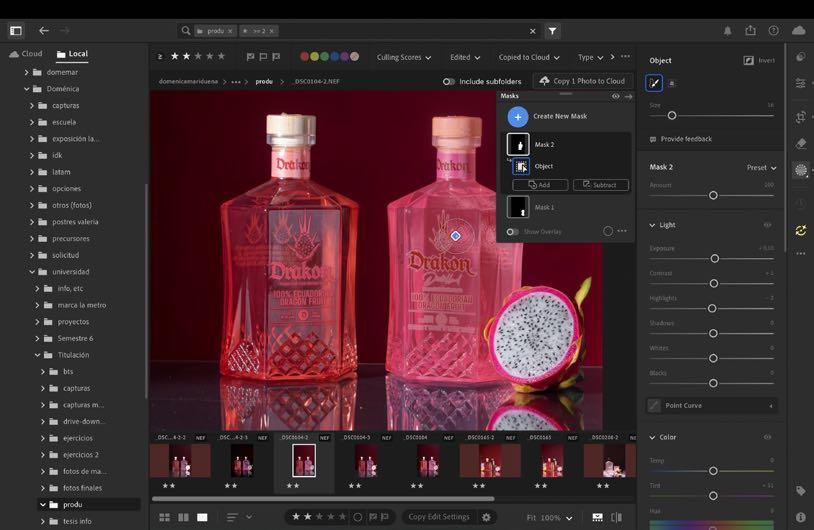Switch to the Local tab
Image resolution: width=814 pixels, height=530 pixels.
point(72,53)
